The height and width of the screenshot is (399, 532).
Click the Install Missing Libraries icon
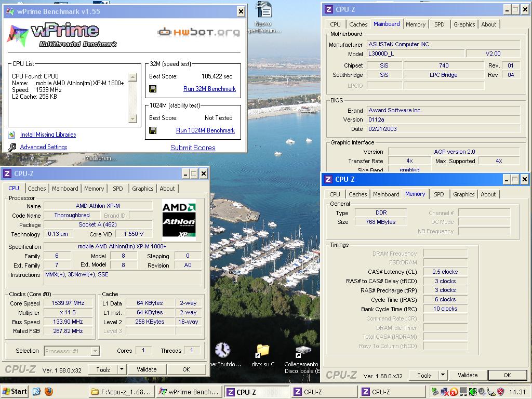[x=12, y=135]
